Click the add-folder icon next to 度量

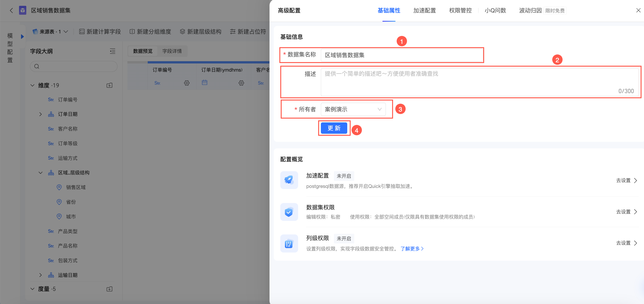(109, 289)
